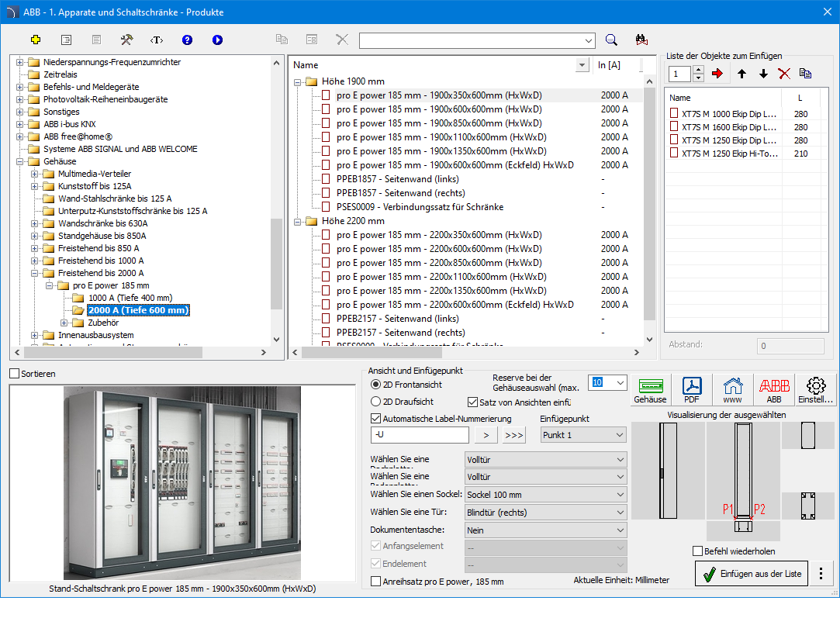840x625 pixels.
Task: Open the PDF documentation button
Action: click(692, 390)
